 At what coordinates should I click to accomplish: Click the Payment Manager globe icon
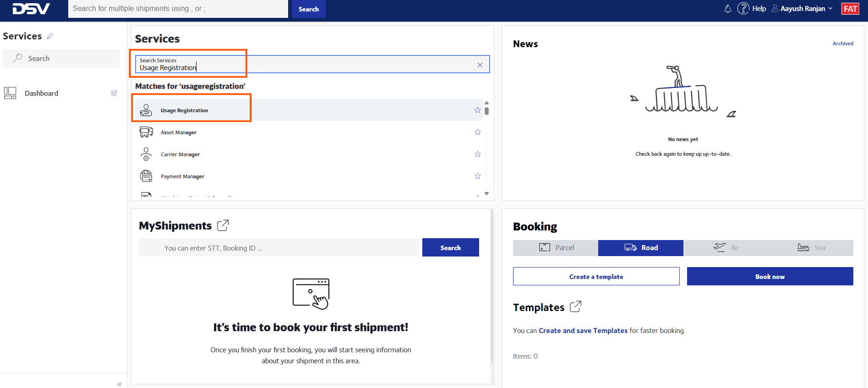pyautogui.click(x=146, y=176)
